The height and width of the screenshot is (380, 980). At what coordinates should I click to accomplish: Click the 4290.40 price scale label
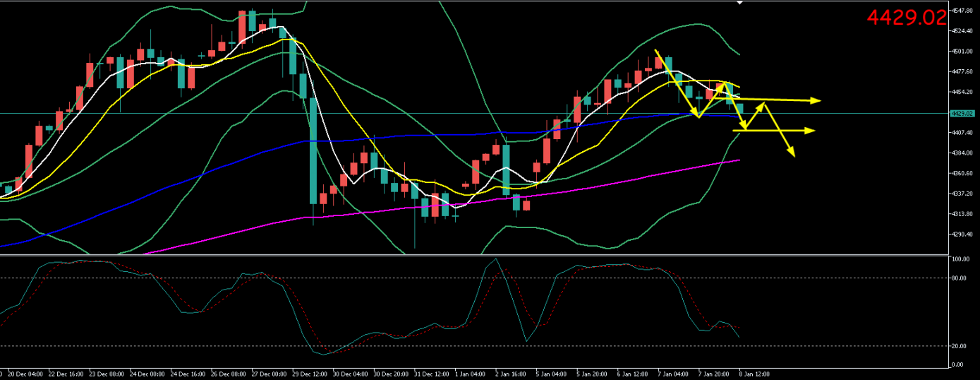tap(962, 234)
